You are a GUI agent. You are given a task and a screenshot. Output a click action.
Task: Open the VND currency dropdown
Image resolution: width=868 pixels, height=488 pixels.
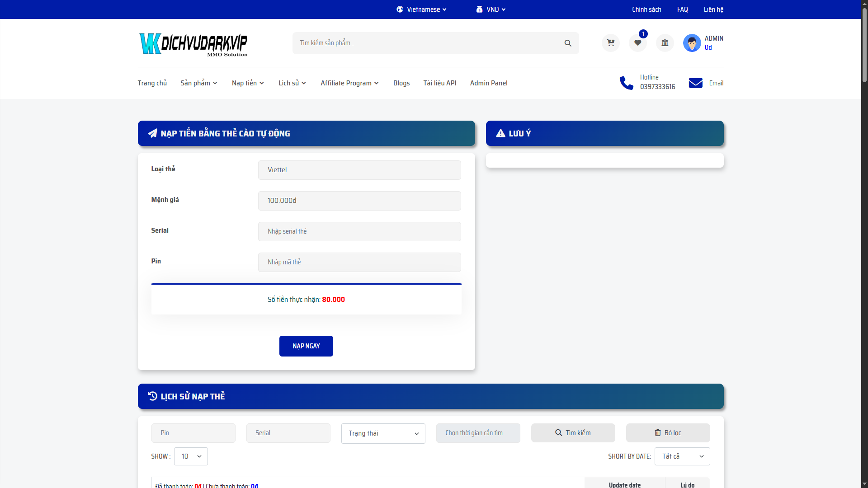pos(491,9)
